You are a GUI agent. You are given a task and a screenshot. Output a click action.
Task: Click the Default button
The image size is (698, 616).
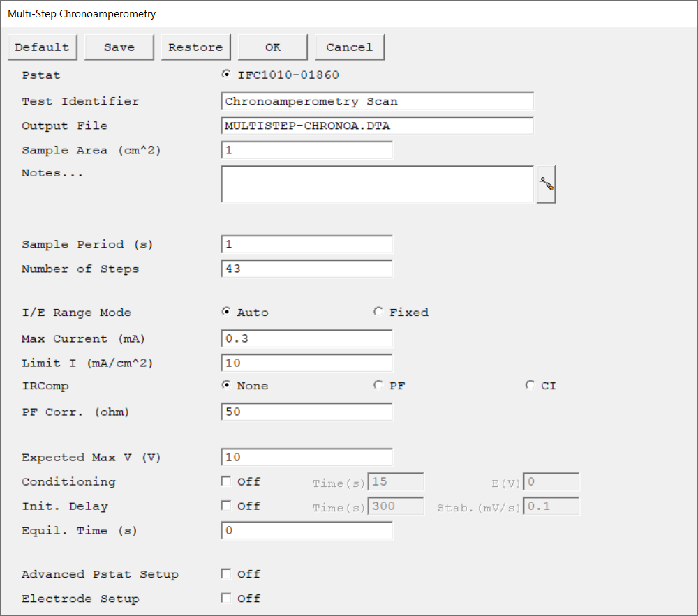click(x=43, y=47)
